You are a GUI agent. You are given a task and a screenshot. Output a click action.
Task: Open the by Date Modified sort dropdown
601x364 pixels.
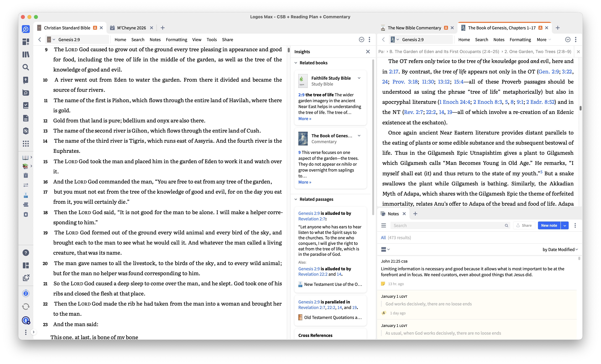[560, 249]
